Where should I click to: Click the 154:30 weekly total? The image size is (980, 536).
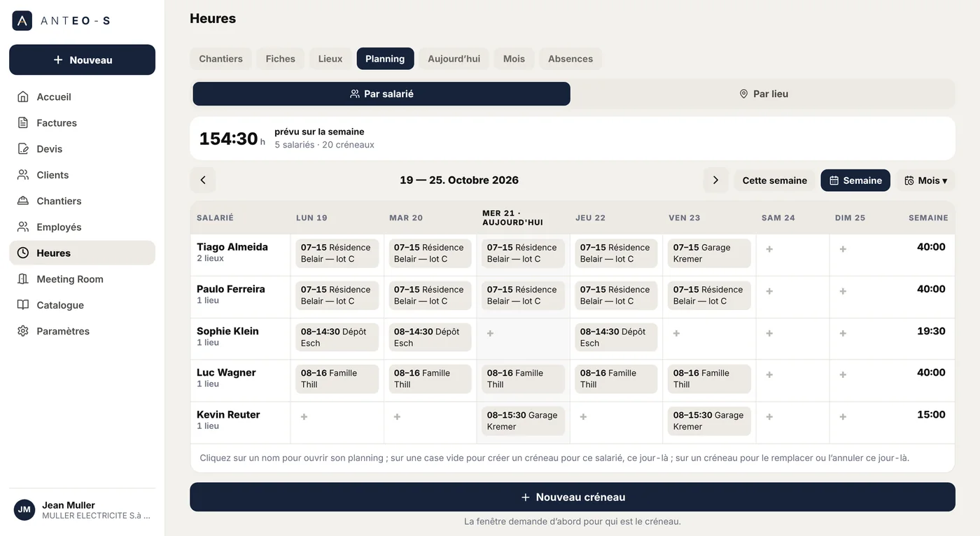point(228,139)
